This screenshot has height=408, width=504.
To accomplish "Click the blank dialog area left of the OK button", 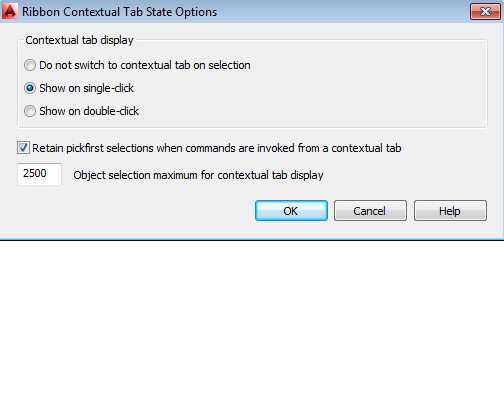I will (133, 211).
